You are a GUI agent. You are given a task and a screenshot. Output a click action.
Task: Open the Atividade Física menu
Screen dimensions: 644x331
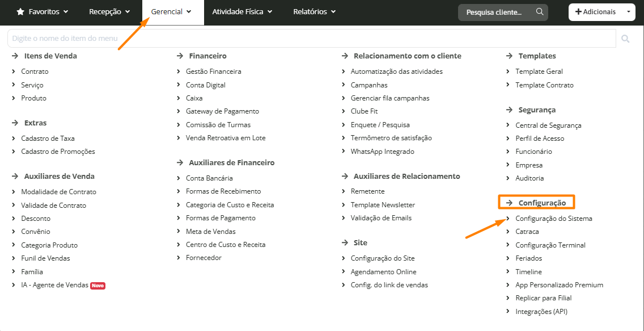242,12
